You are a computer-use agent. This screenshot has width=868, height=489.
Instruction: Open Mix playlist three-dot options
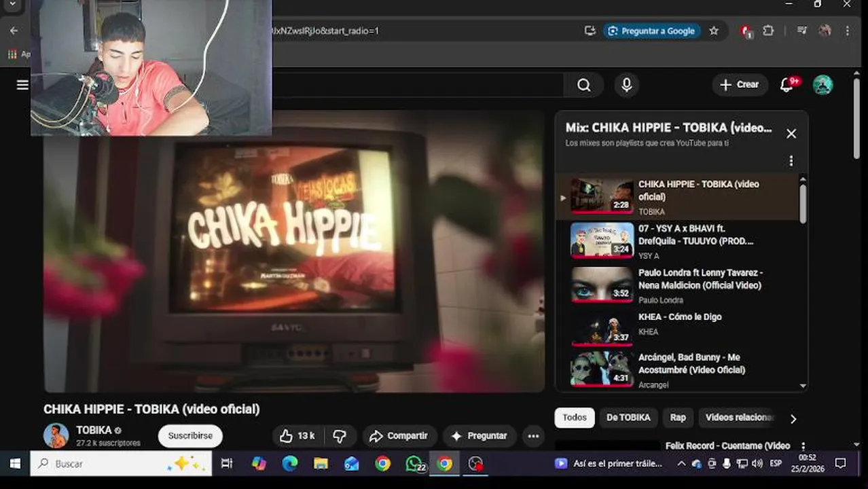click(791, 161)
